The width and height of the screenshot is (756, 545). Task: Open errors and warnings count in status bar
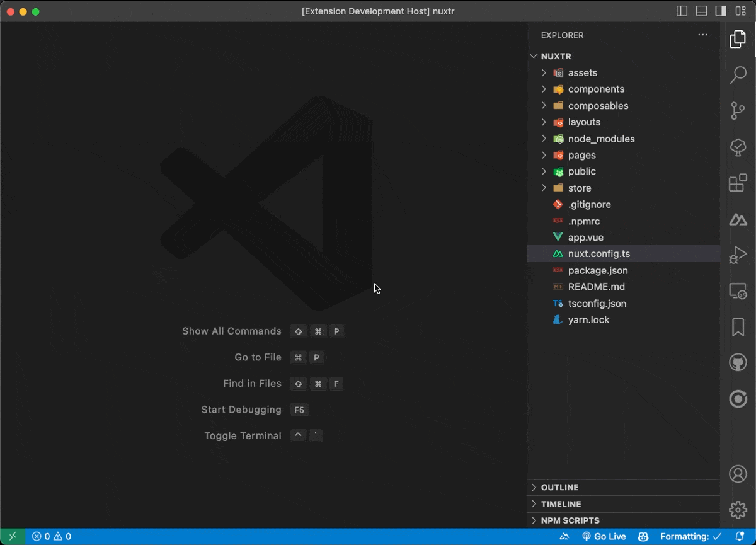[52, 537]
